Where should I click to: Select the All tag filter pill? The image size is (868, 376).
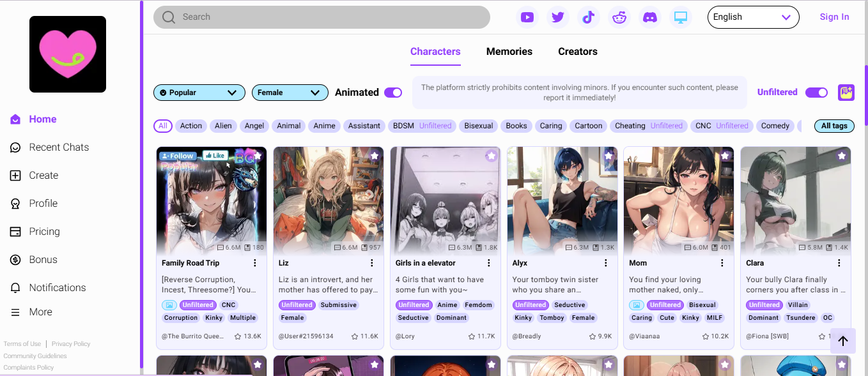click(x=163, y=126)
